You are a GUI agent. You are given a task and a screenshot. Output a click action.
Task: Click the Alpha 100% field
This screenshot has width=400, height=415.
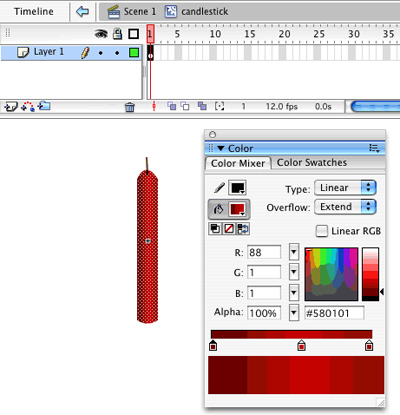point(264,313)
